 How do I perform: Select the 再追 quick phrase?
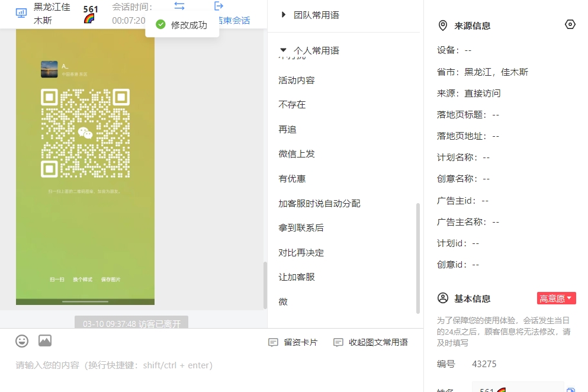(x=288, y=130)
